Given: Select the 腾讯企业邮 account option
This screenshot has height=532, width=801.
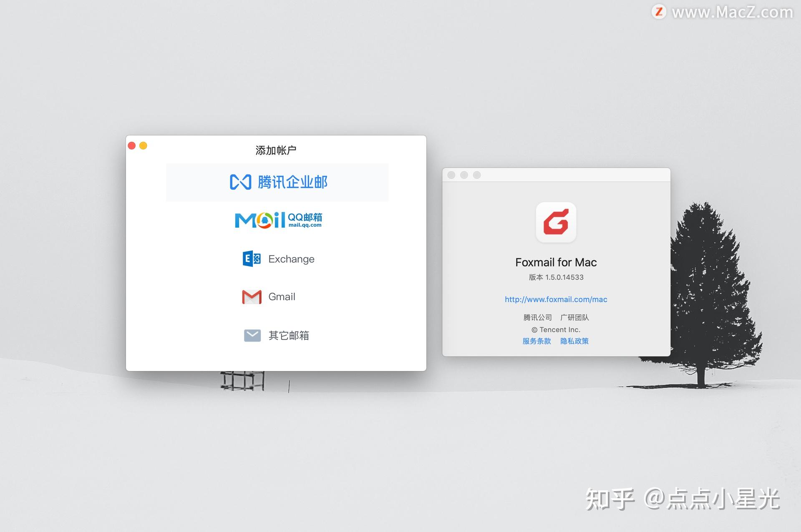Looking at the screenshot, I should pos(277,182).
